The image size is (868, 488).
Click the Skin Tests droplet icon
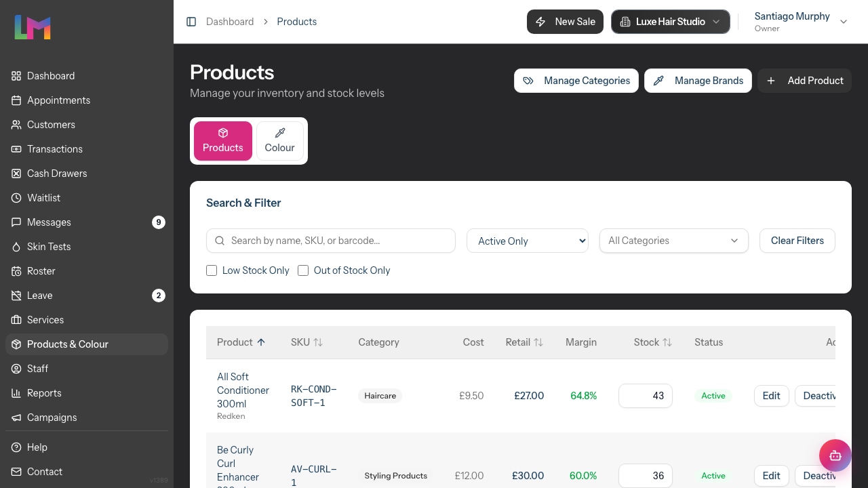click(16, 247)
